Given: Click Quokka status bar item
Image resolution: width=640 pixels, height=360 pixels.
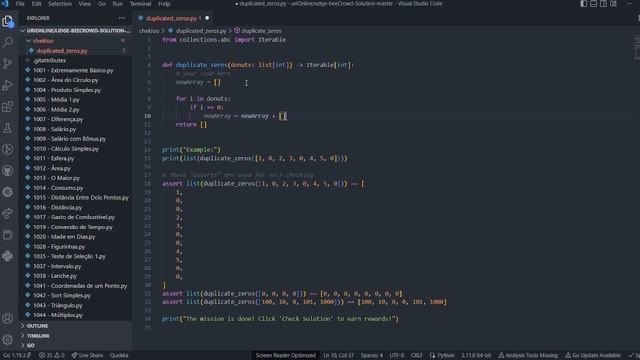Looking at the screenshot, I should pos(119,356).
